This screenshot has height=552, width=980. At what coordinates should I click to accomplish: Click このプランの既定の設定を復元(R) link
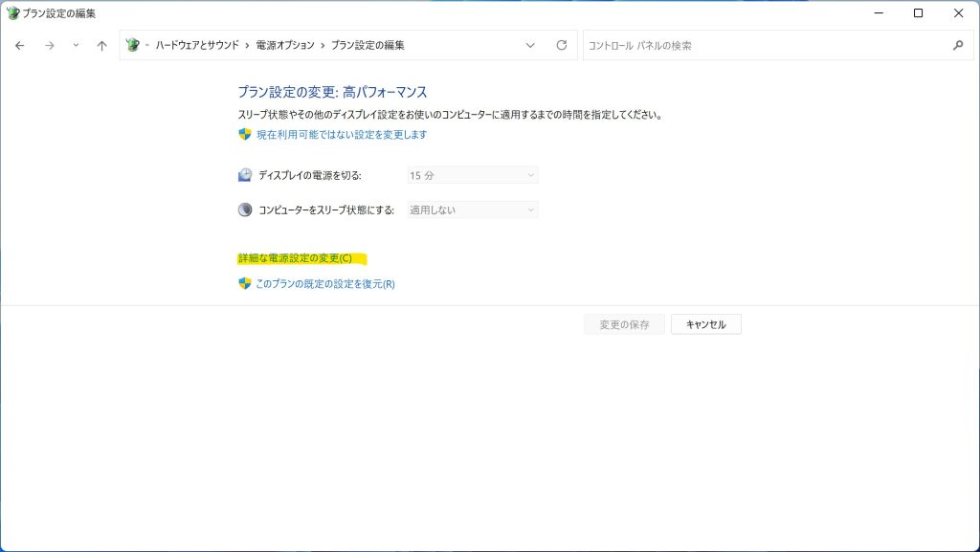325,283
